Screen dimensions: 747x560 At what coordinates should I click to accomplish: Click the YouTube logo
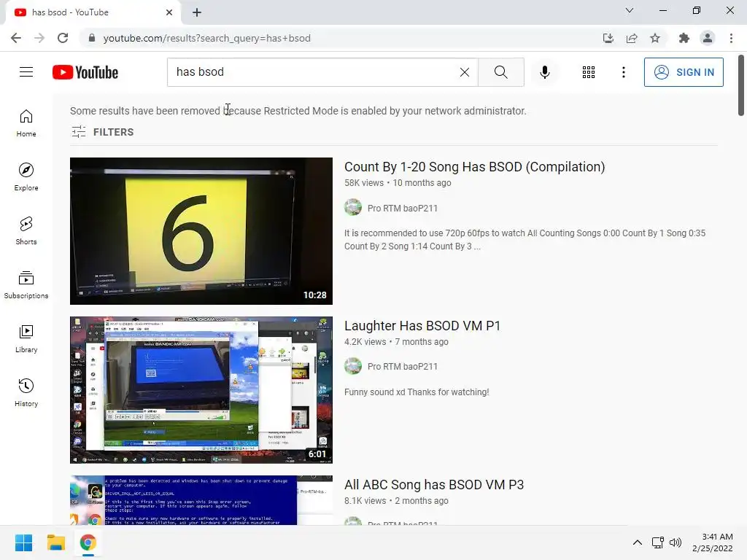[x=85, y=72]
